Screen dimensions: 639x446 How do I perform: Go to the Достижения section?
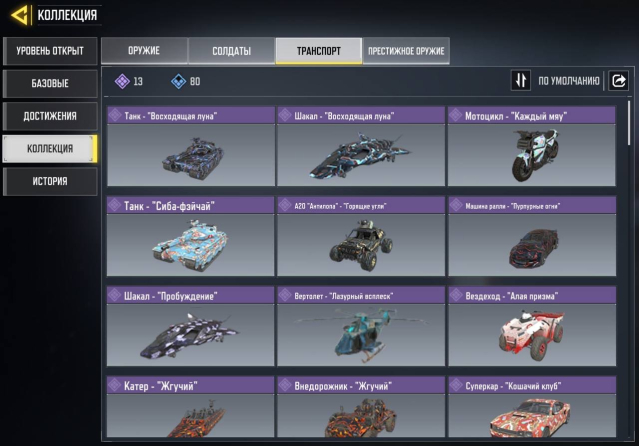(x=50, y=116)
